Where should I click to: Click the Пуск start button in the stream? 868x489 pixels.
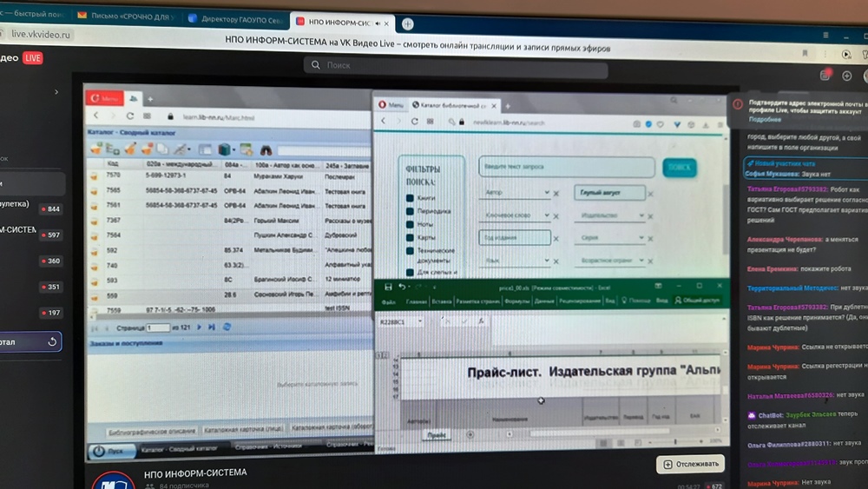coord(111,451)
